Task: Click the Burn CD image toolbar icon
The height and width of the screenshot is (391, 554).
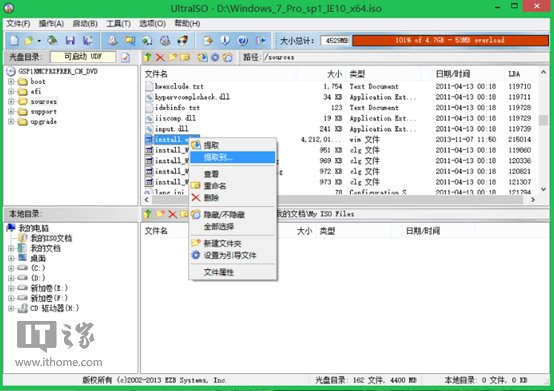Action: [x=182, y=40]
